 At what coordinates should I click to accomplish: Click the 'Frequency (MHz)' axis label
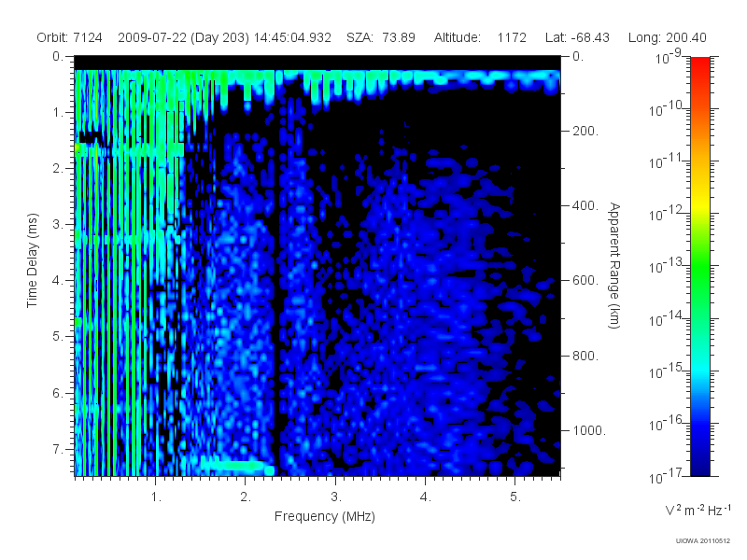[x=324, y=516]
